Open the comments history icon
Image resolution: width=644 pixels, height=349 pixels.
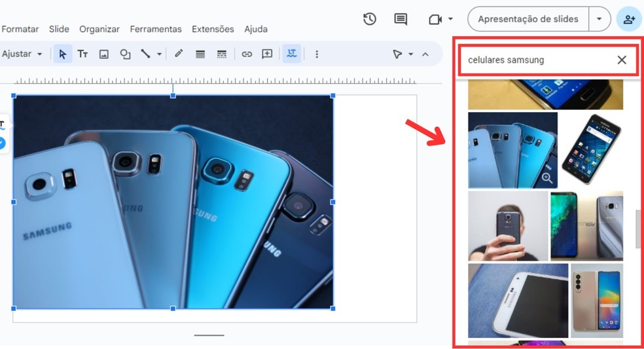tap(401, 19)
